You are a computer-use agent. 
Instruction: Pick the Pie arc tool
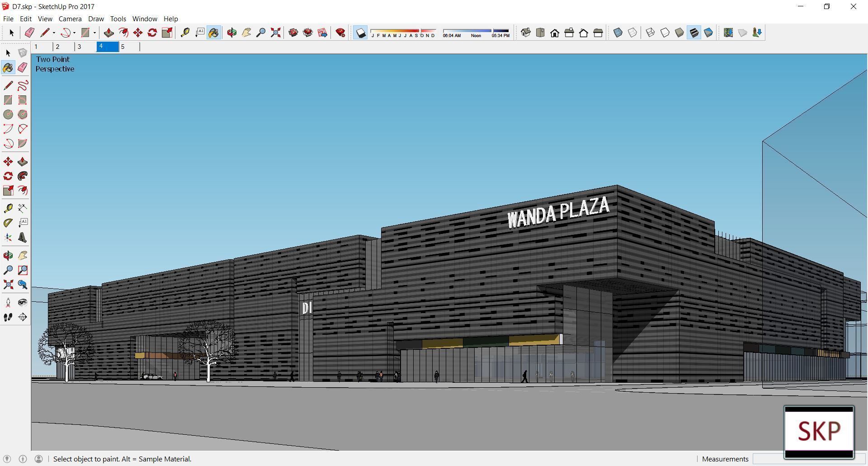pos(23,143)
